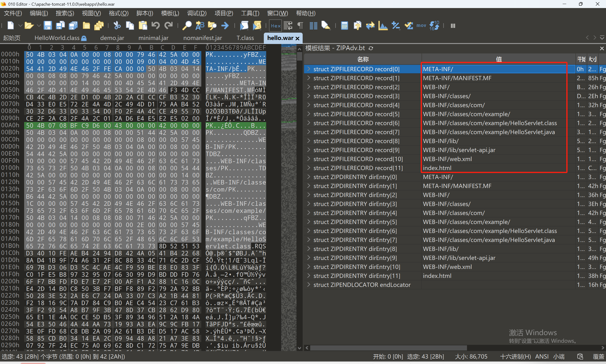Expand struct ZIPFILERECORD record[1]
606x364 pixels.
[309, 78]
